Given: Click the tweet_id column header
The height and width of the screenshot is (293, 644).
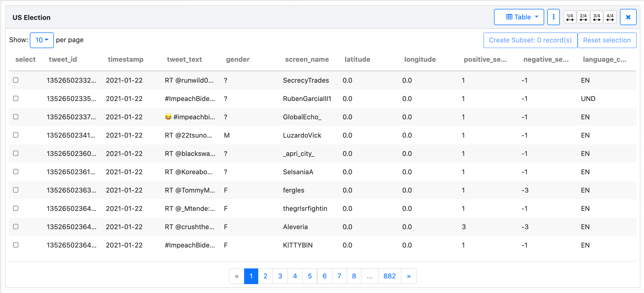Looking at the screenshot, I should (63, 59).
